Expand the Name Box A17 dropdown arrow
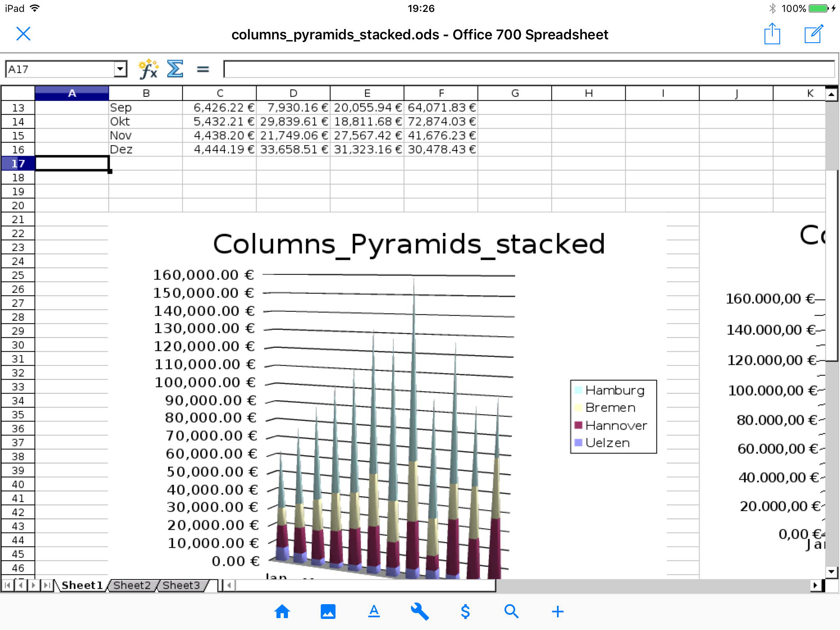 tap(120, 69)
